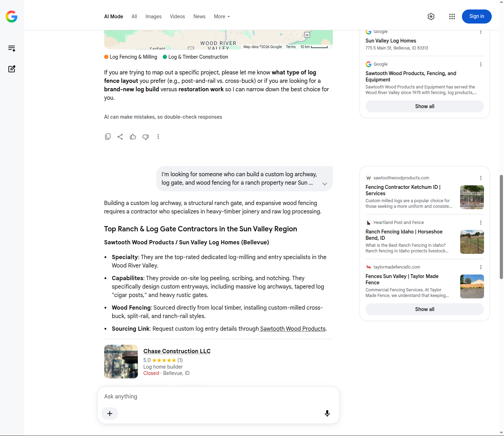Give a thumbs up to the response

[133, 137]
